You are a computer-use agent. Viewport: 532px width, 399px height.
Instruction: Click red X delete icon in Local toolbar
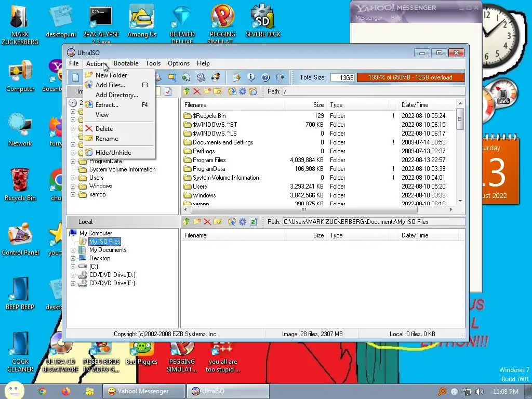click(207, 222)
